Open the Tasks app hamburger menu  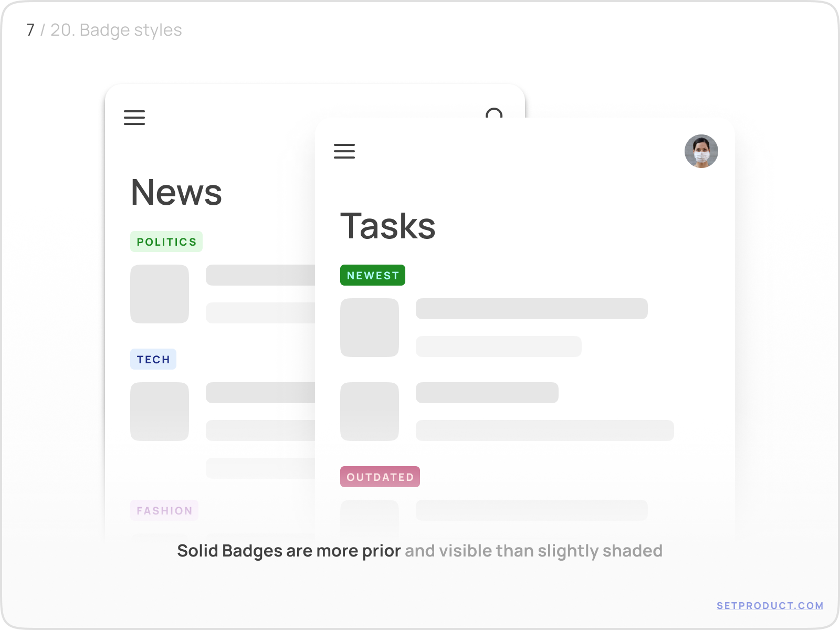344,151
